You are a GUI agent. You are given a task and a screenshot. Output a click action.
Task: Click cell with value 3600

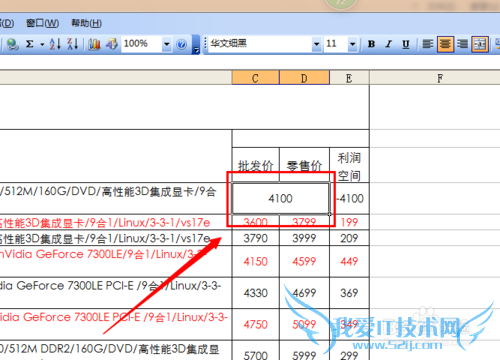pos(256,222)
